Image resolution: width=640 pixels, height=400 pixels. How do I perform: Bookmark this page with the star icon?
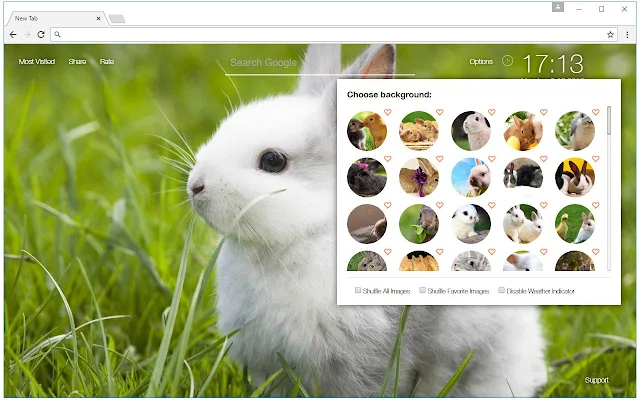610,35
